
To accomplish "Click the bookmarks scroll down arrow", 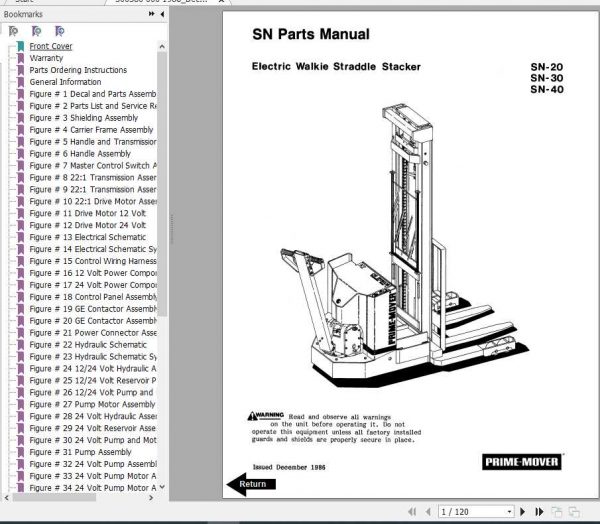I will coord(162,487).
